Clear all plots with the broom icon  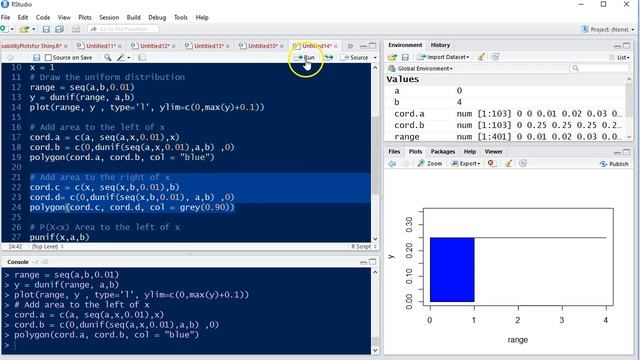tap(508, 164)
